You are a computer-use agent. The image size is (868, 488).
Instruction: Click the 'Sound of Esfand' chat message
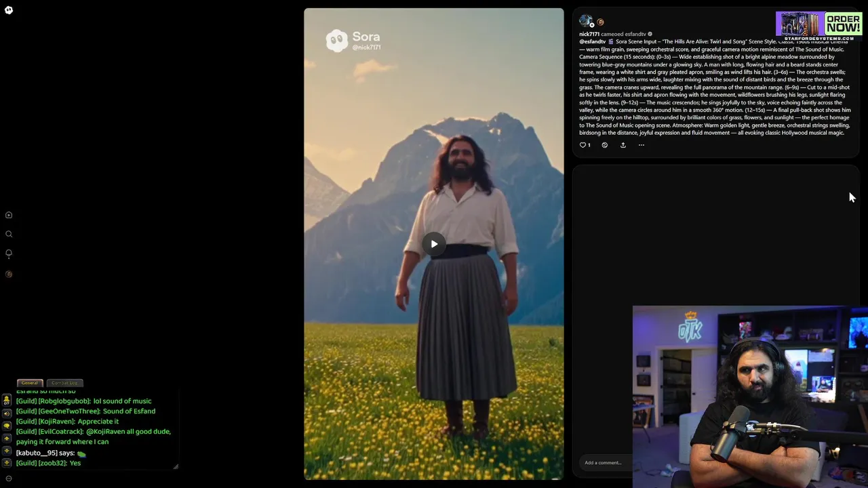129,411
